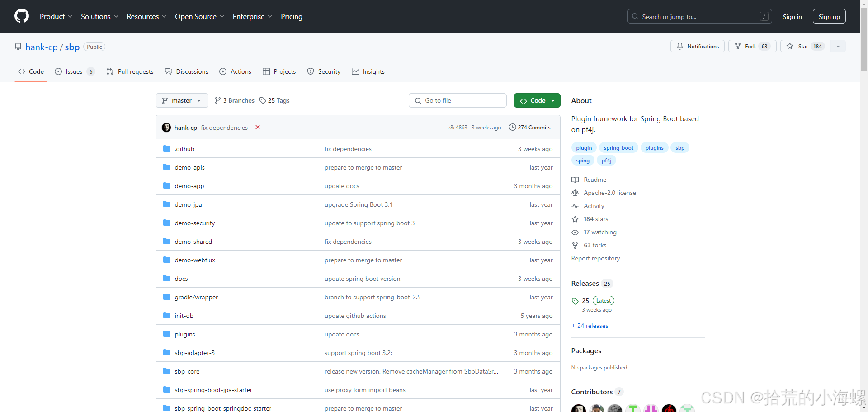
Task: Open the Actions tab
Action: 236,71
